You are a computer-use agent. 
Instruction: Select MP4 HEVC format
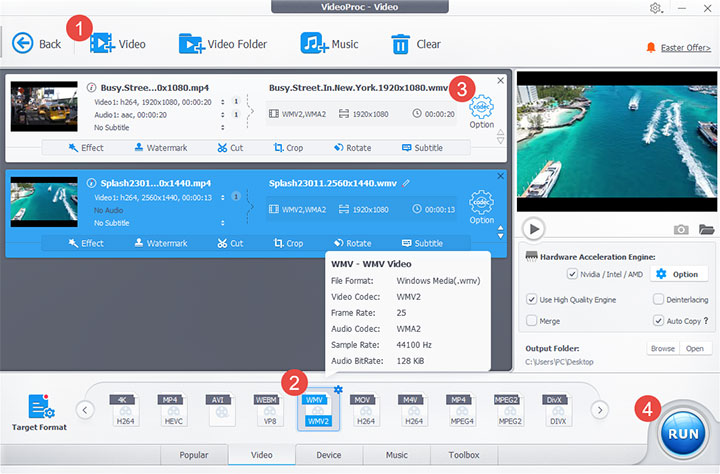[174, 410]
